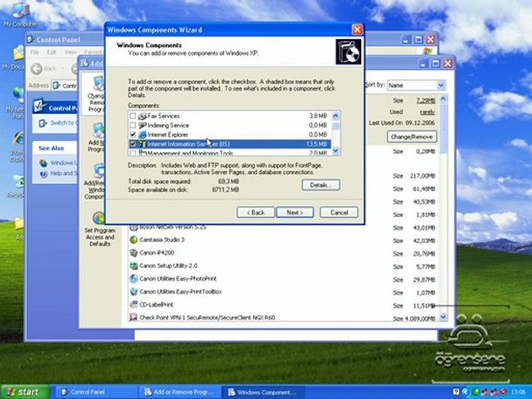The width and height of the screenshot is (532, 399).
Task: Open the Start menu
Action: pos(25,392)
